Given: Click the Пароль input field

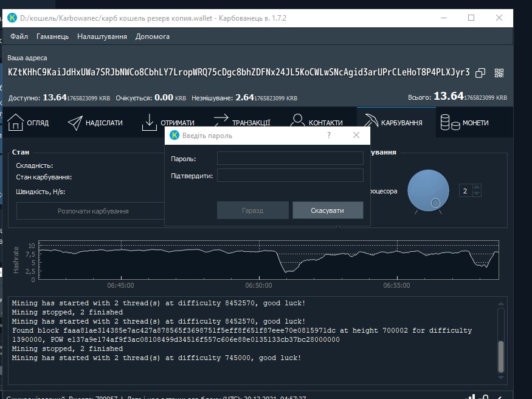Looking at the screenshot, I should 290,158.
